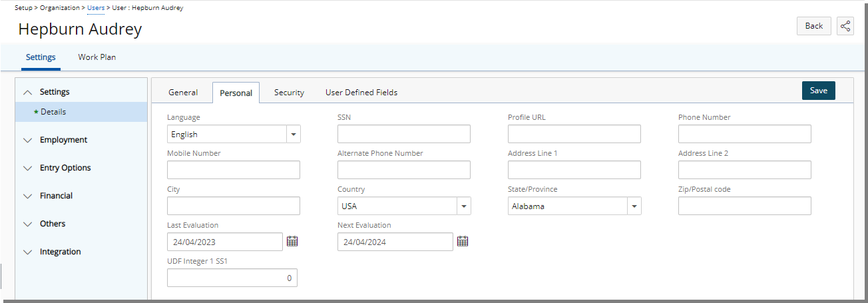Viewport: 868px width, 303px height.
Task: Collapse the Settings section chevron
Action: (x=27, y=92)
